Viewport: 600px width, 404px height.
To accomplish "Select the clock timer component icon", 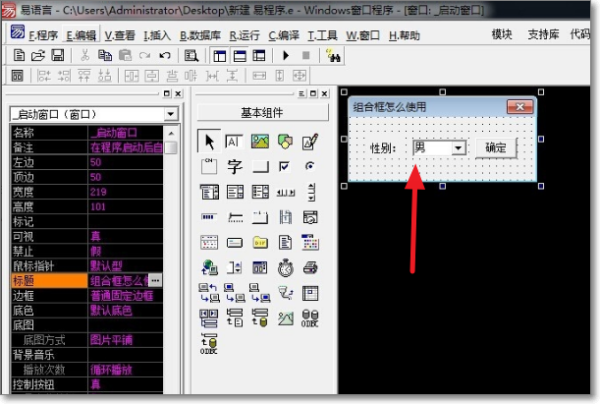I will click(285, 268).
